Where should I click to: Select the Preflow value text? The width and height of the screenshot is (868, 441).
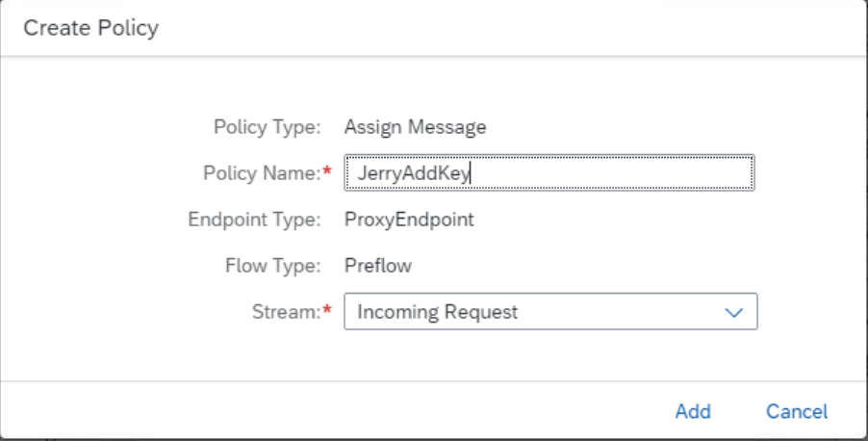pyautogui.click(x=378, y=266)
